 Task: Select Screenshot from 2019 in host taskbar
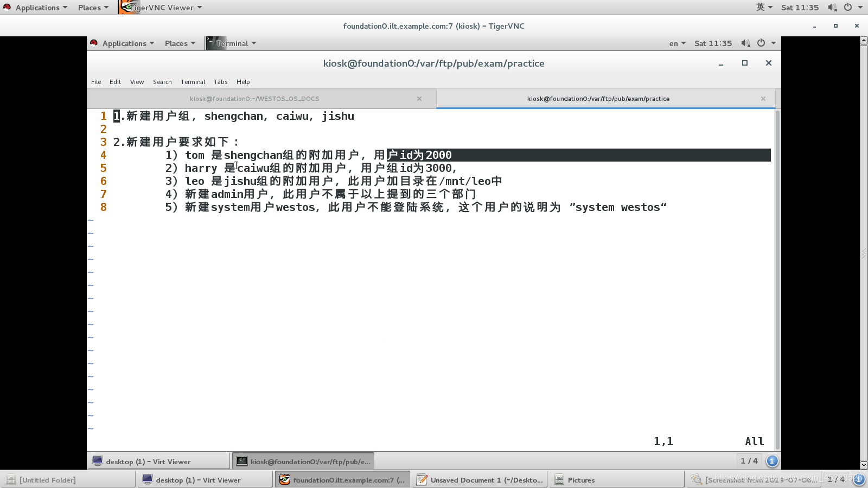click(x=755, y=480)
